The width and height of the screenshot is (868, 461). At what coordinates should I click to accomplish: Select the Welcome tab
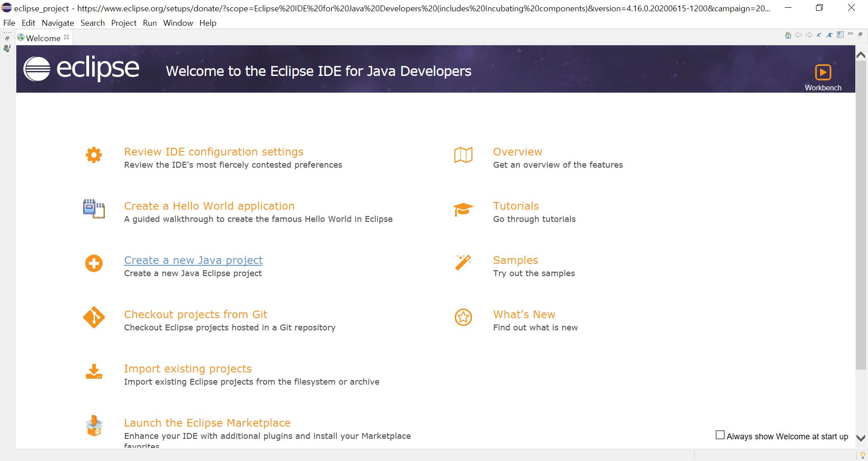click(43, 38)
